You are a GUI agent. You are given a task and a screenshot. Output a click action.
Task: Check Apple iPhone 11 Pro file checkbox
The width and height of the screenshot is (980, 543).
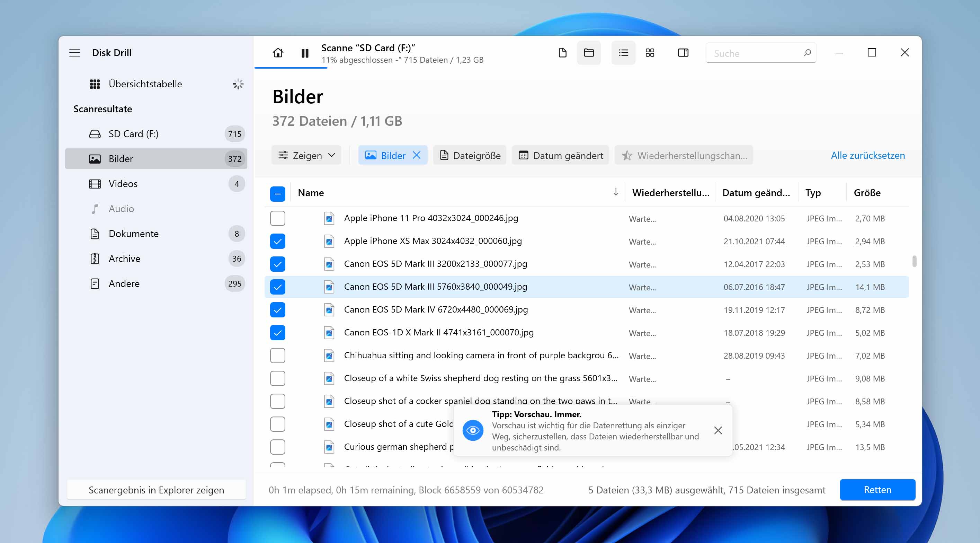click(277, 218)
